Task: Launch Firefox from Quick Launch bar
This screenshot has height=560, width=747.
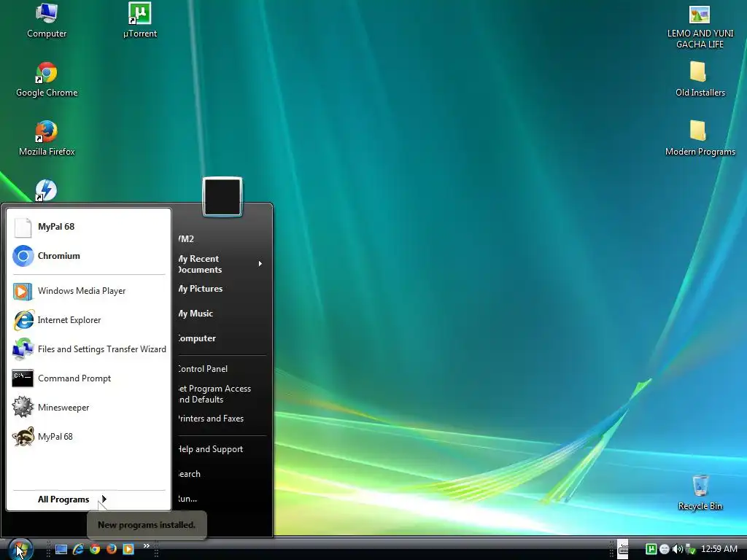Action: 112,549
